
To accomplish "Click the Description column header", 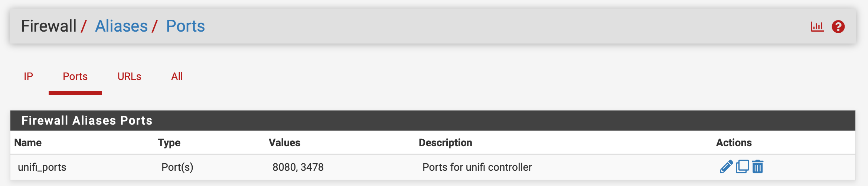I will (x=446, y=142).
